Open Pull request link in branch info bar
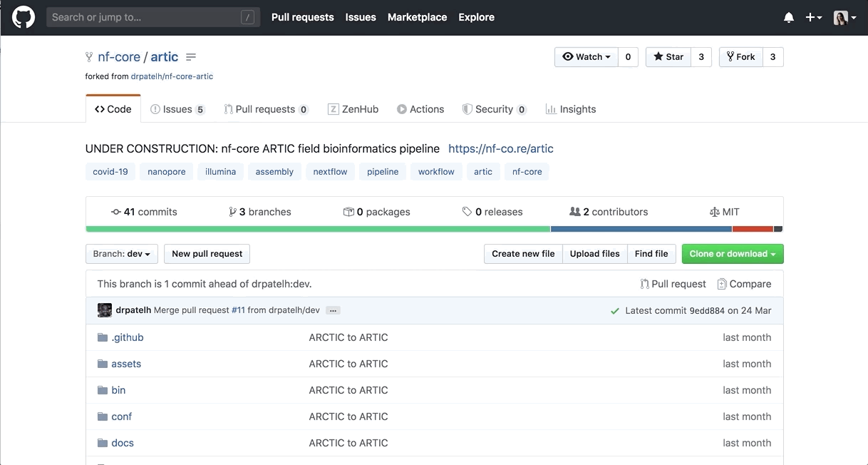The height and width of the screenshot is (465, 868). pos(673,284)
